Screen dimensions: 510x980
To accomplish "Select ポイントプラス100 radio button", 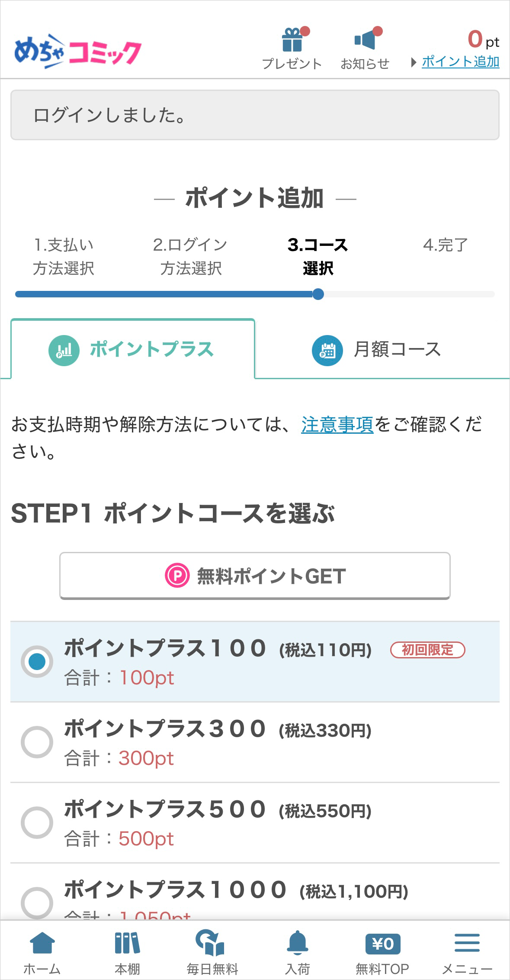I will pyautogui.click(x=37, y=661).
